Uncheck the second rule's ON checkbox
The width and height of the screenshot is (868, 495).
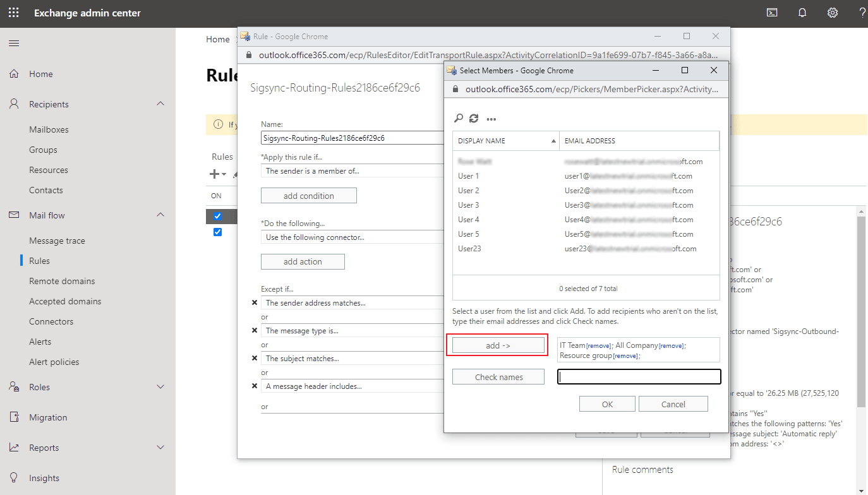[x=218, y=232]
